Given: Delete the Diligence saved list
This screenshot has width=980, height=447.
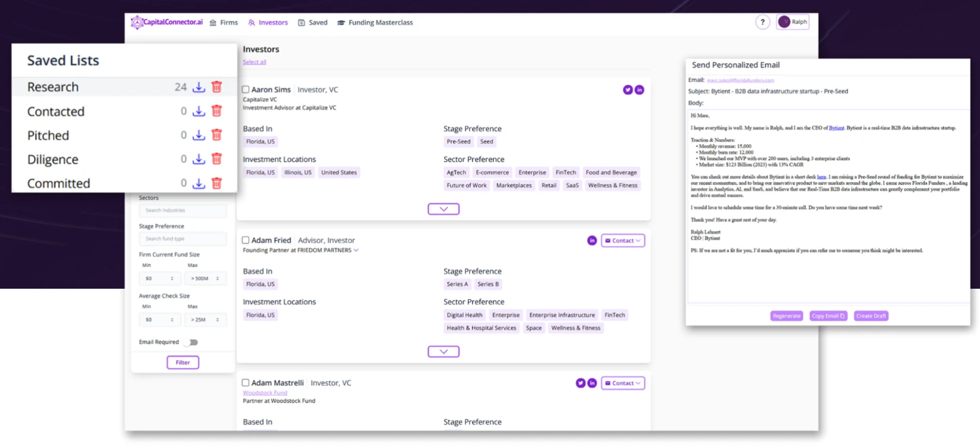Looking at the screenshot, I should pyautogui.click(x=216, y=159).
